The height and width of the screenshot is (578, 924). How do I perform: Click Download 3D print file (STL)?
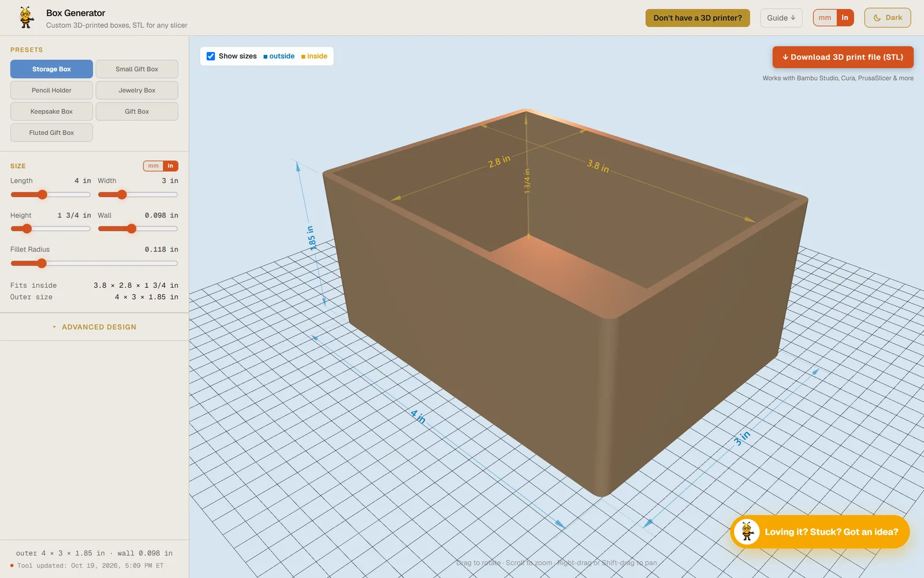pos(843,57)
